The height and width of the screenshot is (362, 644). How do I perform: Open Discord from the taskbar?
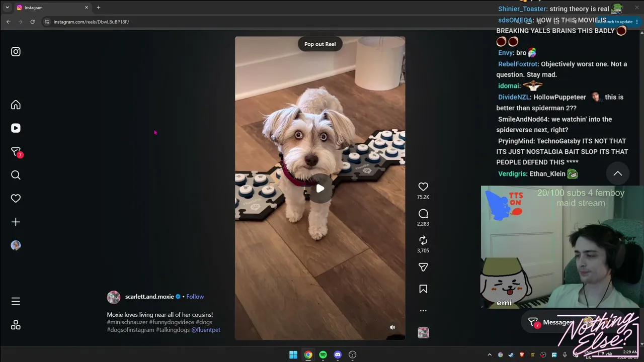click(338, 354)
